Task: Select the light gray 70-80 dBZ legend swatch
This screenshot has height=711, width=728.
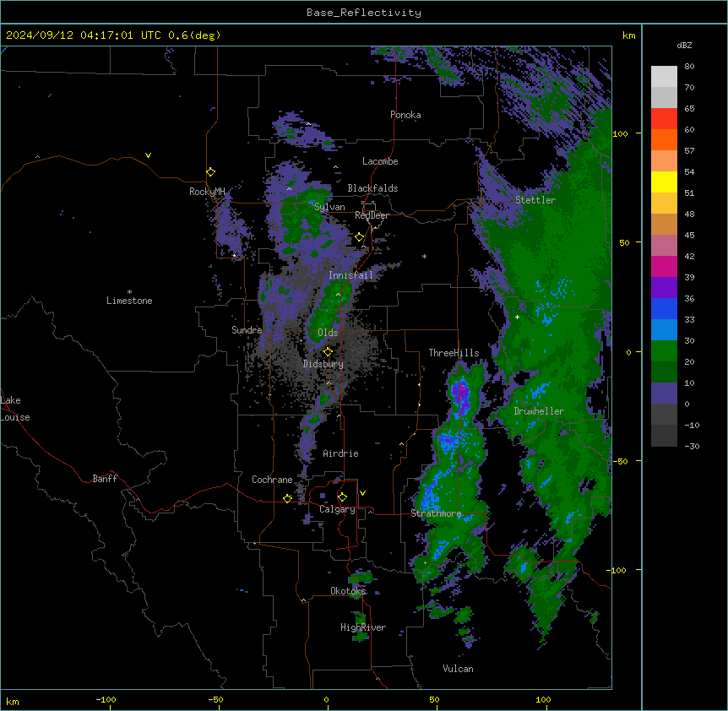Action: pos(664,77)
